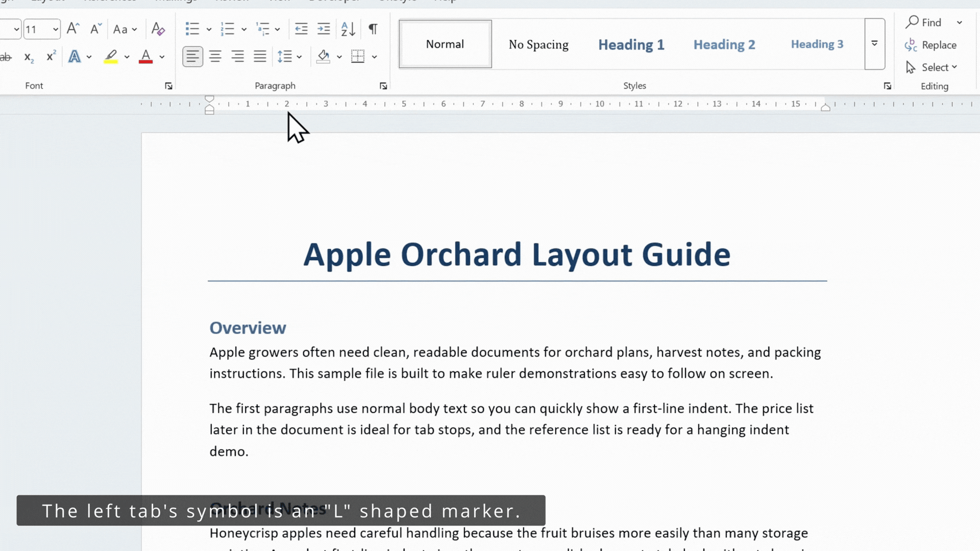Center the paragraph text
This screenshot has height=551, width=980.
click(x=215, y=56)
